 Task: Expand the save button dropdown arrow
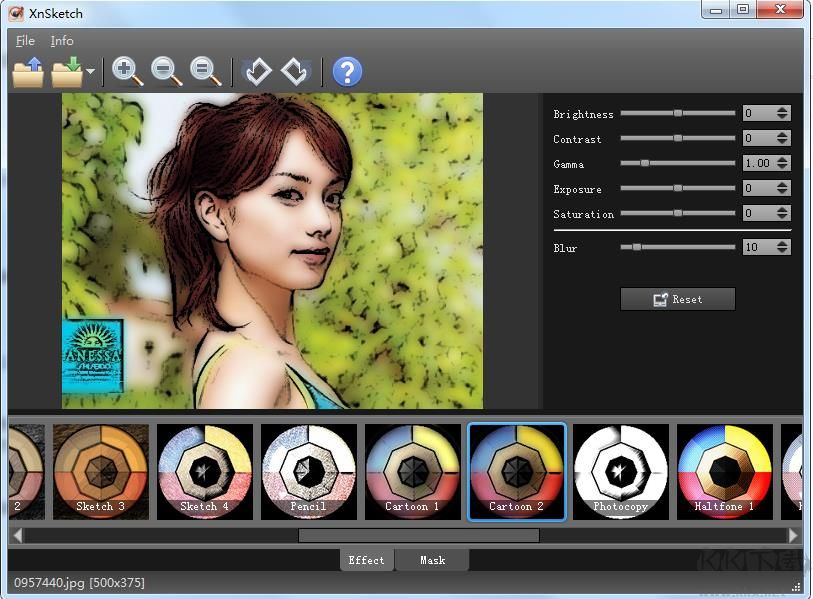tap(91, 73)
